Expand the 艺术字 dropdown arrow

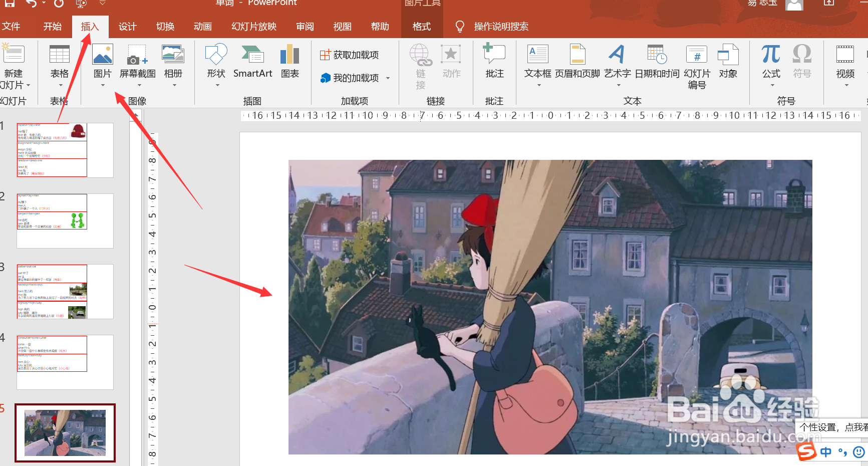point(619,86)
